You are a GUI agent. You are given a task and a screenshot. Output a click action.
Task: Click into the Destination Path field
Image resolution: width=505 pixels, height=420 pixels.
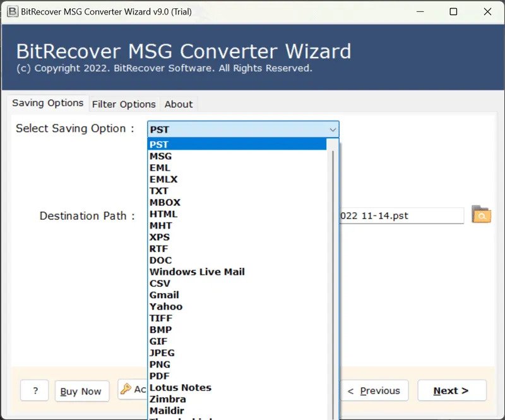pos(402,215)
